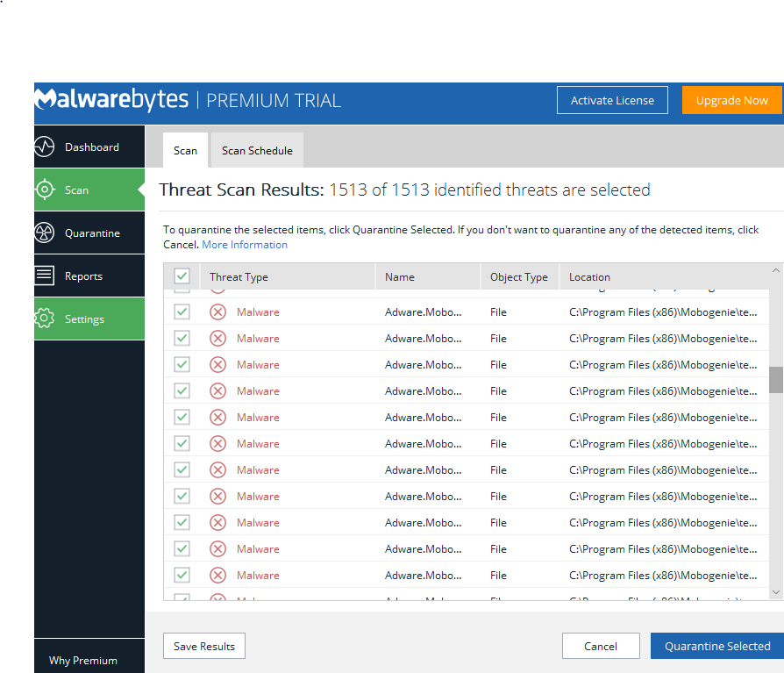Open Why Premium in the sidebar
The width and height of the screenshot is (784, 673).
[x=83, y=660]
